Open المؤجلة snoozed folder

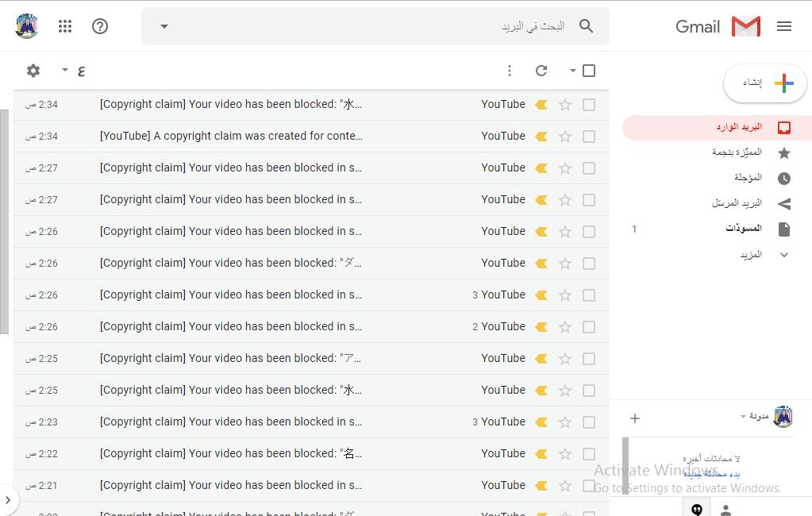coord(749,178)
